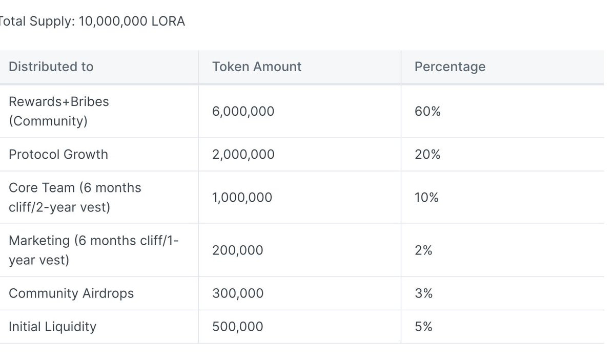
Task: Select the Initial Liquidity row label
Action: [52, 327]
